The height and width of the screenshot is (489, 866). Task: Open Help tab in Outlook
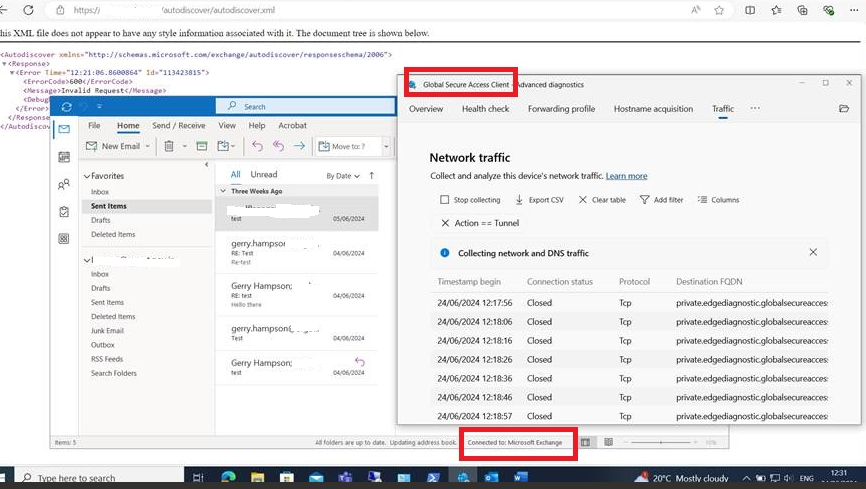pyautogui.click(x=257, y=125)
